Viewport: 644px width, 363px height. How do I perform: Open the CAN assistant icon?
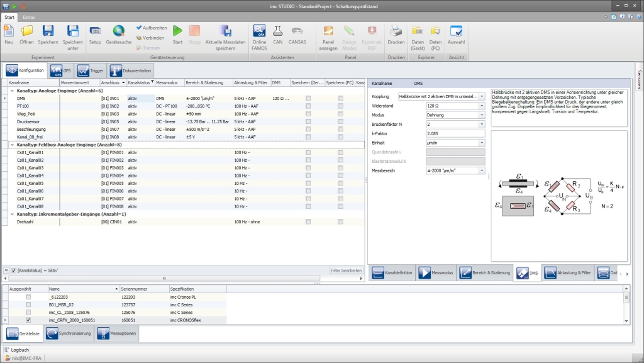pos(278,31)
